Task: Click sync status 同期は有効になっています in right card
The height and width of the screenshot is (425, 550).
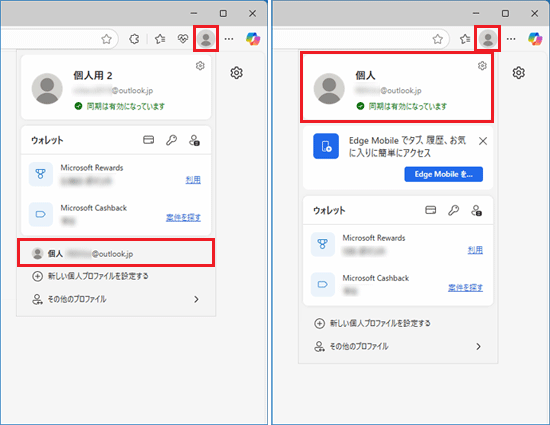Action: (x=402, y=106)
